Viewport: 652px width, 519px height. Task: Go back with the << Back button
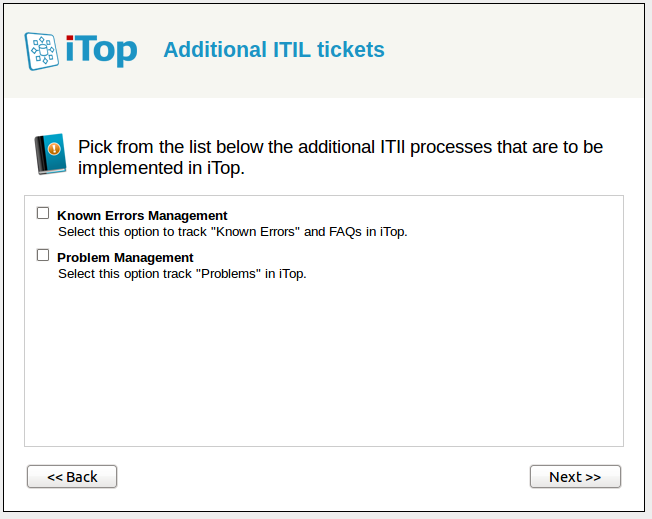coord(72,477)
